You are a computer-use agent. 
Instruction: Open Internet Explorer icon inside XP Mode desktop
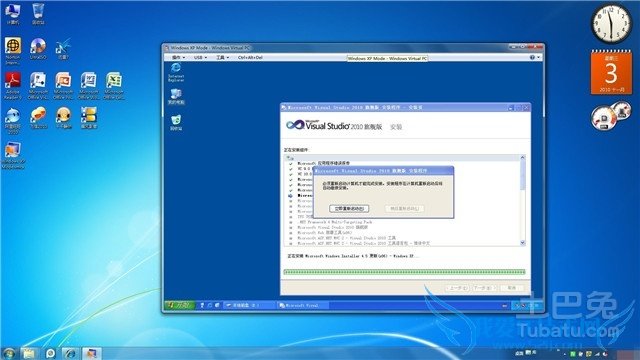tap(176, 72)
